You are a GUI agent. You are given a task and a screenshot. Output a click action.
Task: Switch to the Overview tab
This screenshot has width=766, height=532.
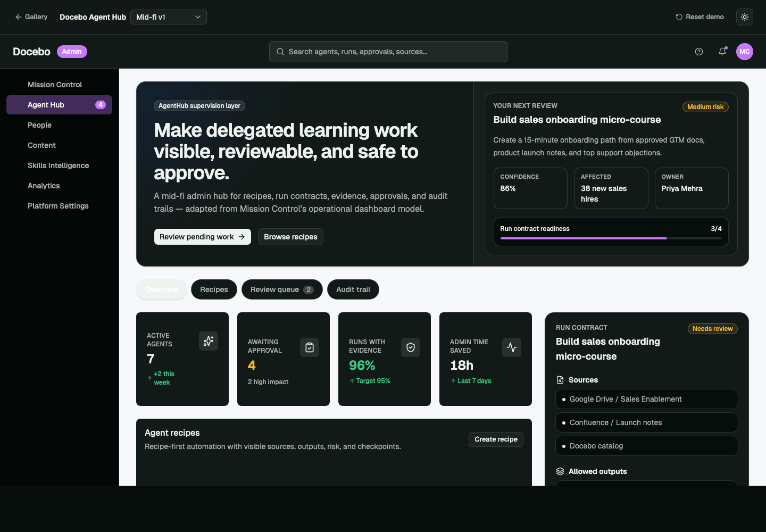click(x=162, y=289)
